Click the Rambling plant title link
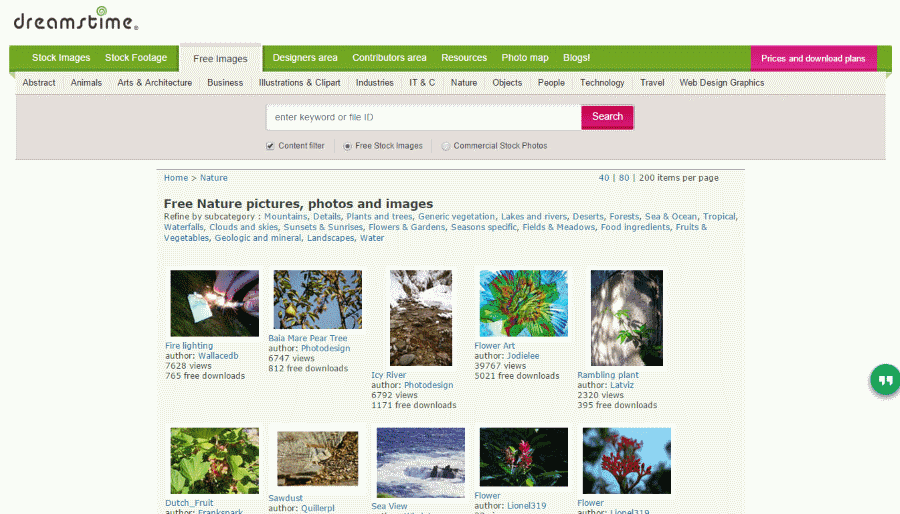Viewport: 900px width, 514px height. coord(608,375)
